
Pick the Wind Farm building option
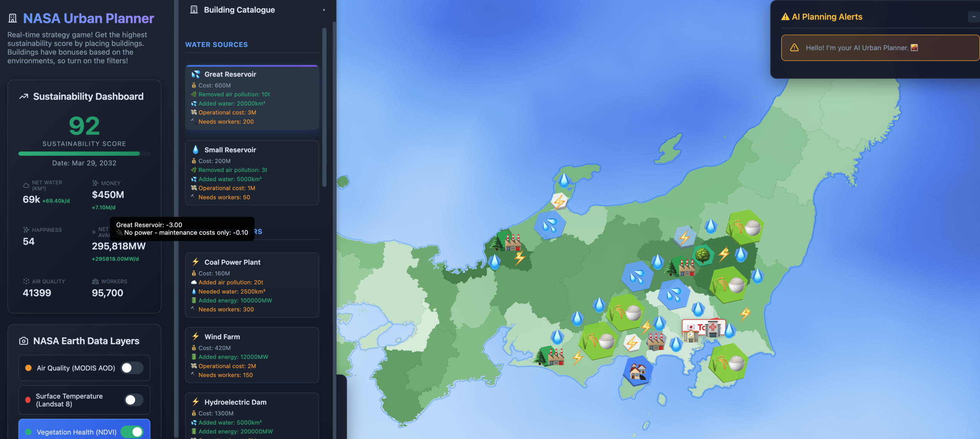click(x=252, y=355)
